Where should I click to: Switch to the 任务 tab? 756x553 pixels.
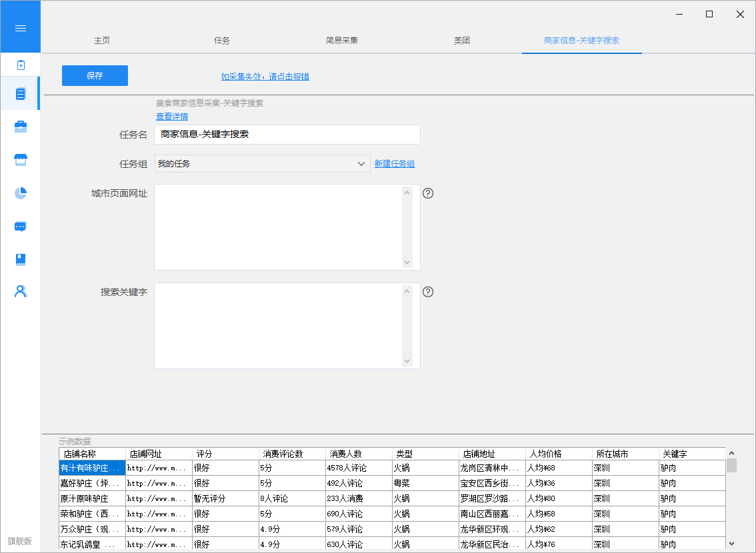(222, 41)
